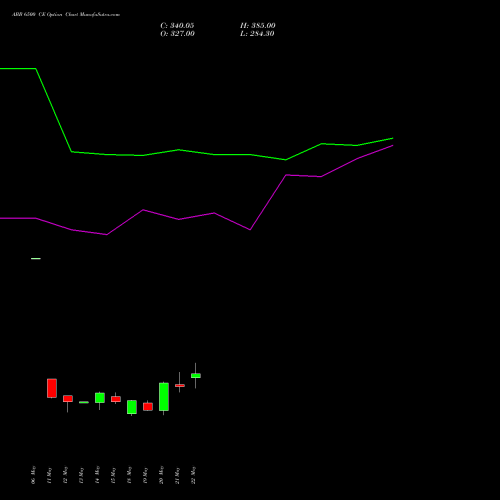The width and height of the screenshot is (500, 500).
Task: Select the 15 May date label
Action: (x=113, y=475)
